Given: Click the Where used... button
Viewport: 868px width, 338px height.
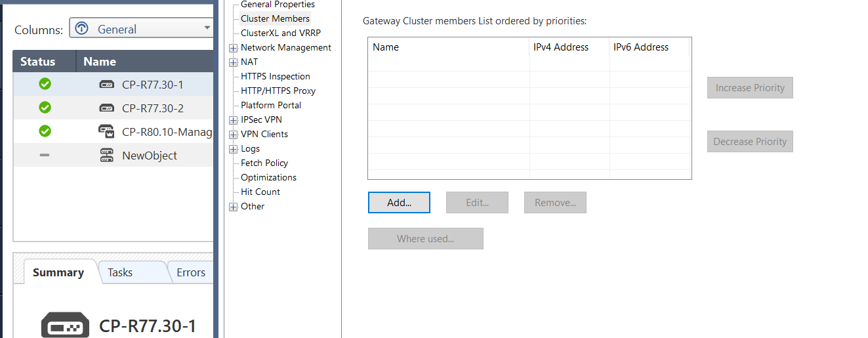Looking at the screenshot, I should pyautogui.click(x=425, y=239).
